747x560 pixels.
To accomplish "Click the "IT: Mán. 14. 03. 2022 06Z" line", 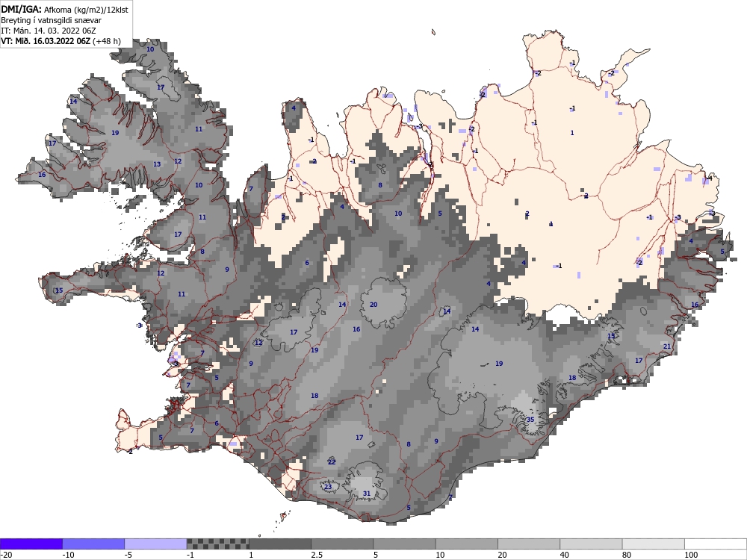I will coord(48,31).
